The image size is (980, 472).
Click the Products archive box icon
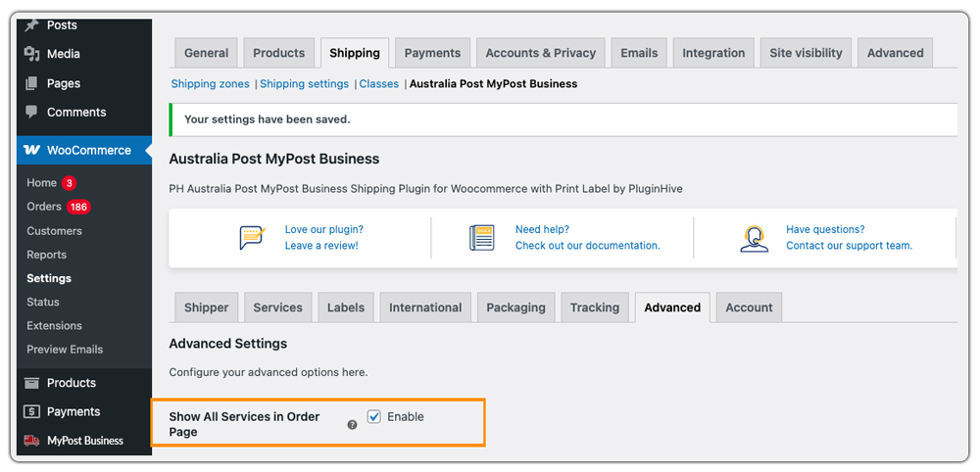[x=31, y=383]
